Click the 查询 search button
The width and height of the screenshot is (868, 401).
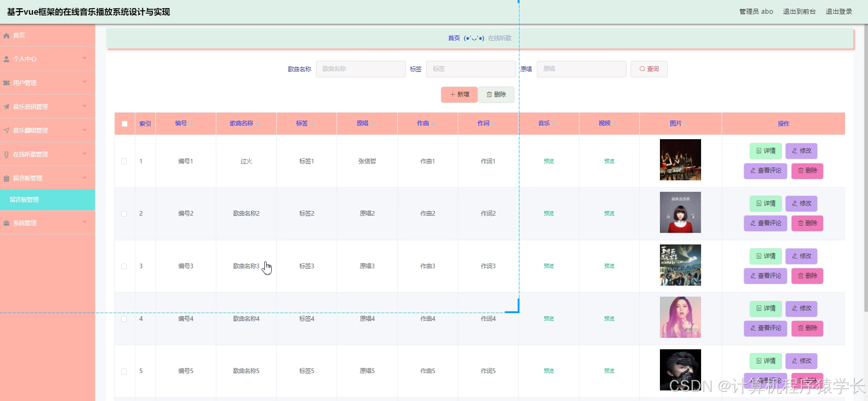click(649, 69)
